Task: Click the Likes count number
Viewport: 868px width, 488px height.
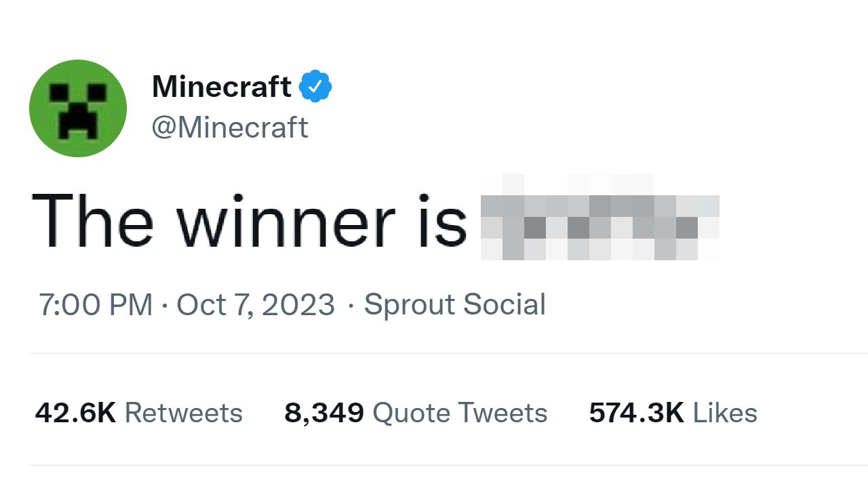Action: click(634, 412)
